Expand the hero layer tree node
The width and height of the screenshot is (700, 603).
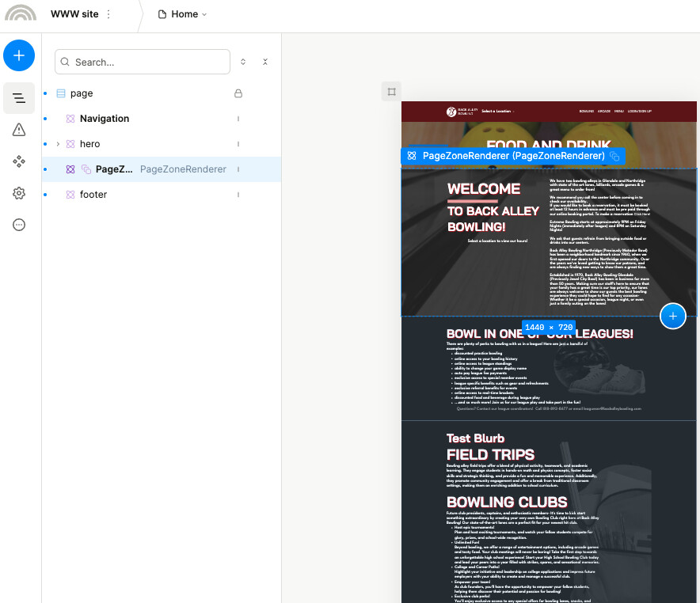pyautogui.click(x=58, y=144)
